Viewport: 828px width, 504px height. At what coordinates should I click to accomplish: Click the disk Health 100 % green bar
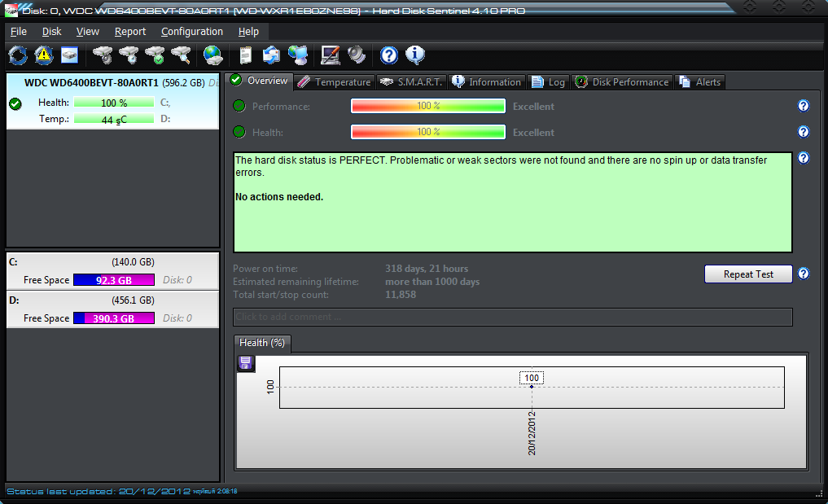tap(114, 103)
